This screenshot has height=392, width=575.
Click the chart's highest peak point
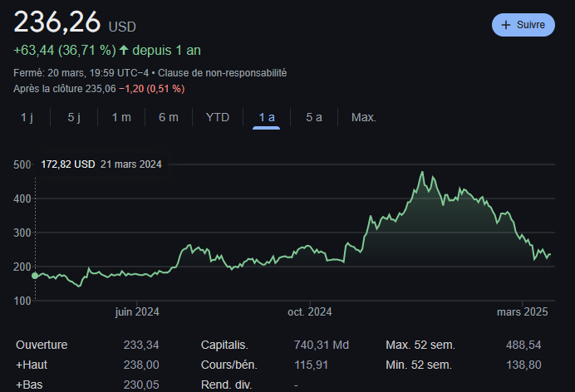click(x=422, y=173)
